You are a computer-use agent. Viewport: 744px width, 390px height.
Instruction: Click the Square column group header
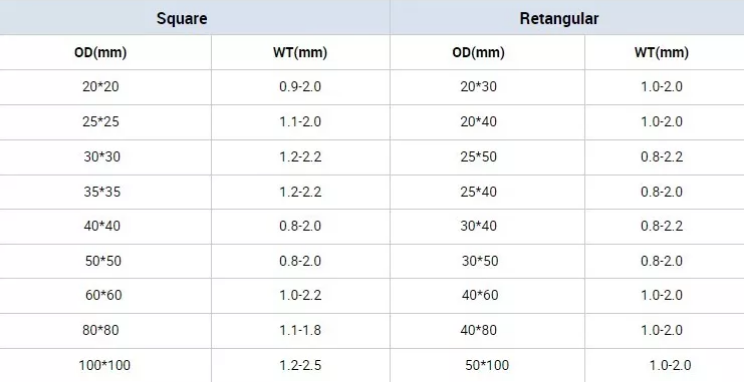(182, 19)
